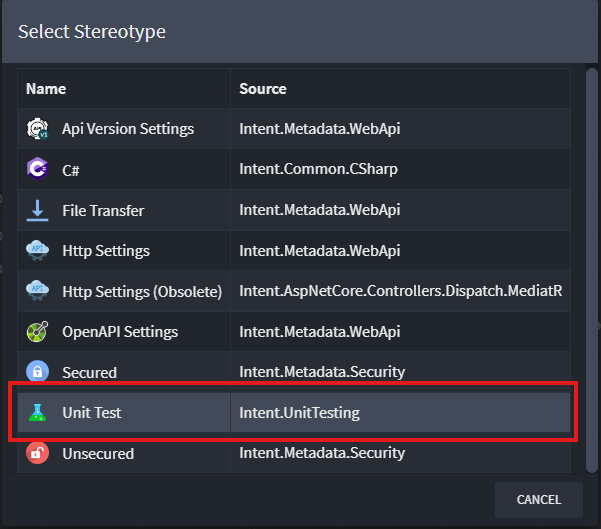Select the Unit Test stereotype name
This screenshot has height=529, width=601.
[x=92, y=413]
